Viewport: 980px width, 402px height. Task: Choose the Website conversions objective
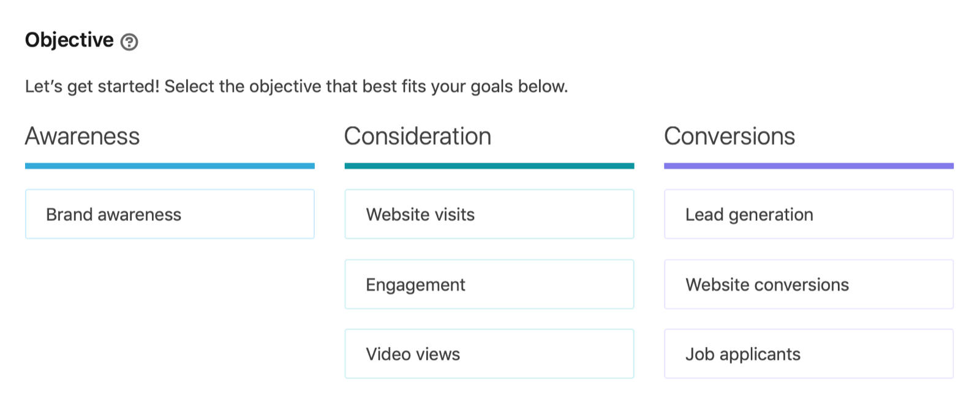click(x=809, y=285)
